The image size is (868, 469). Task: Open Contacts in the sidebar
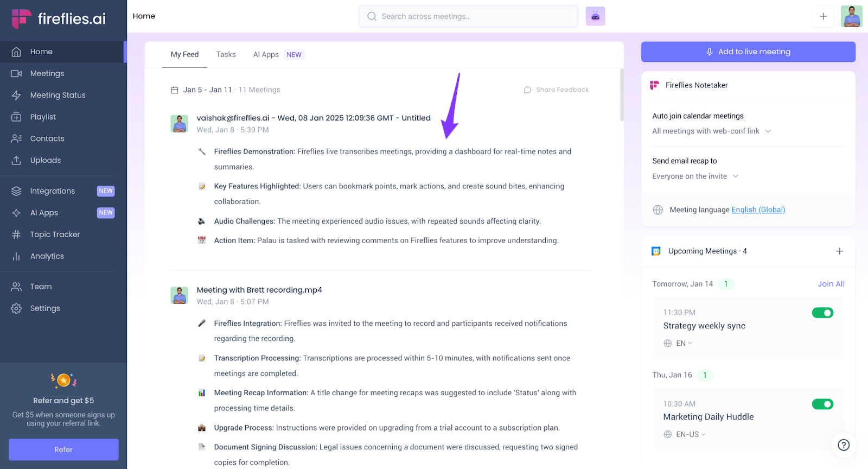(63, 138)
